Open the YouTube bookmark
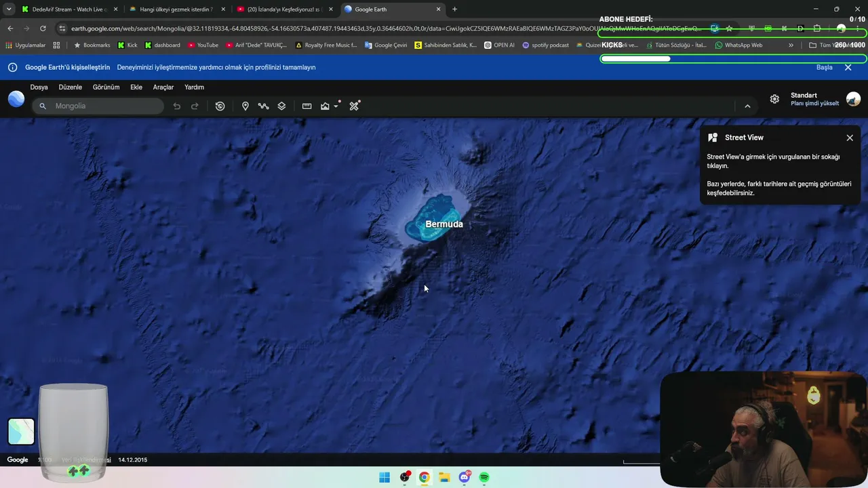Image resolution: width=868 pixels, height=488 pixels. tap(203, 45)
